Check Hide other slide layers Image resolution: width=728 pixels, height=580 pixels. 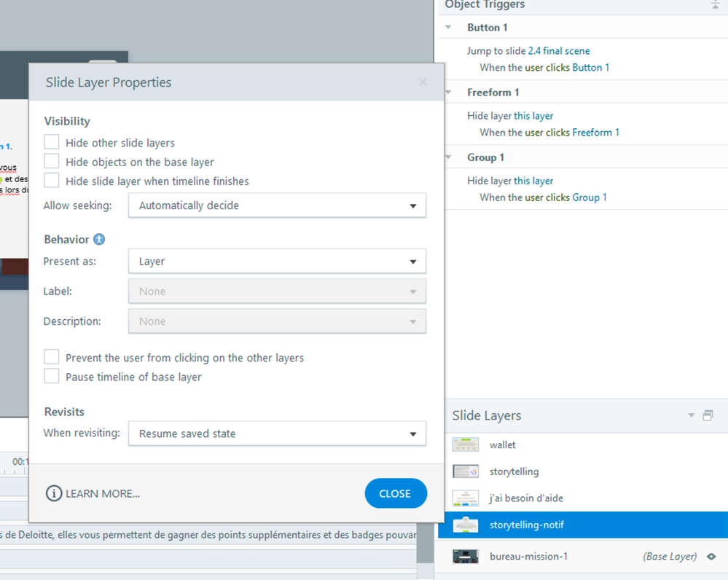pos(52,142)
